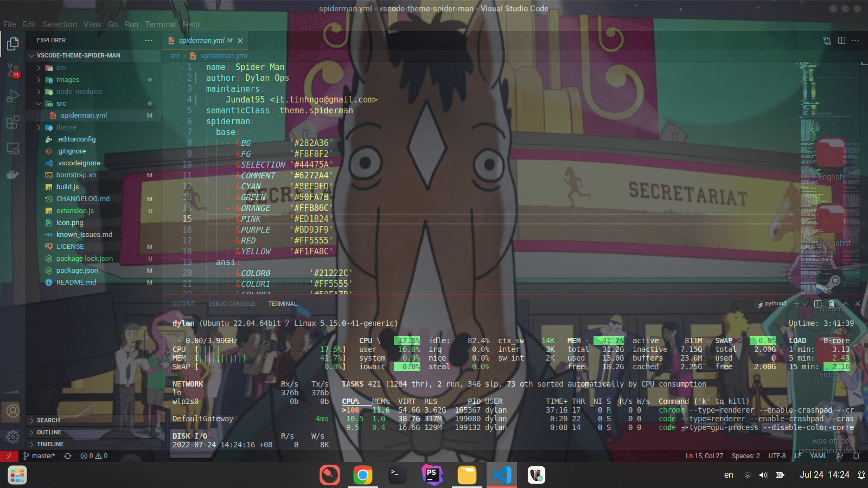Open editor More Actions ellipsis
868x488 pixels.
tap(856, 41)
